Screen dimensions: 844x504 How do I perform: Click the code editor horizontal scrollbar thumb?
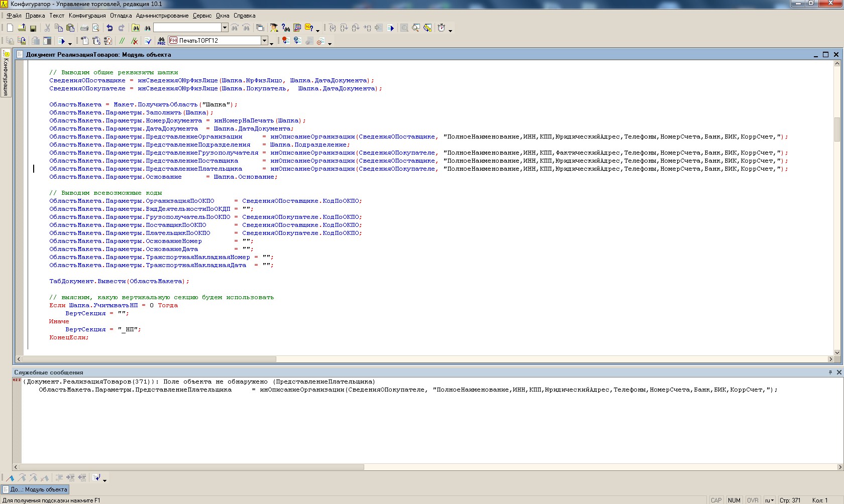pos(149,359)
